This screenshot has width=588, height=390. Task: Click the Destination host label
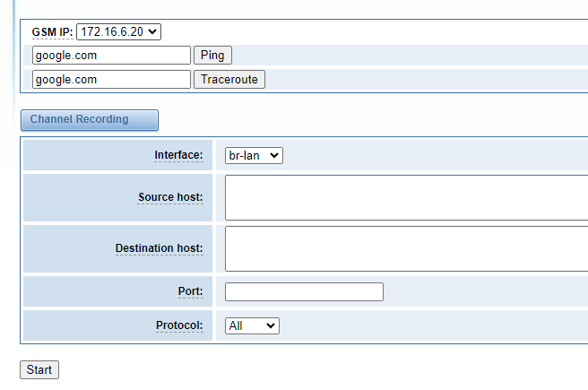click(159, 248)
